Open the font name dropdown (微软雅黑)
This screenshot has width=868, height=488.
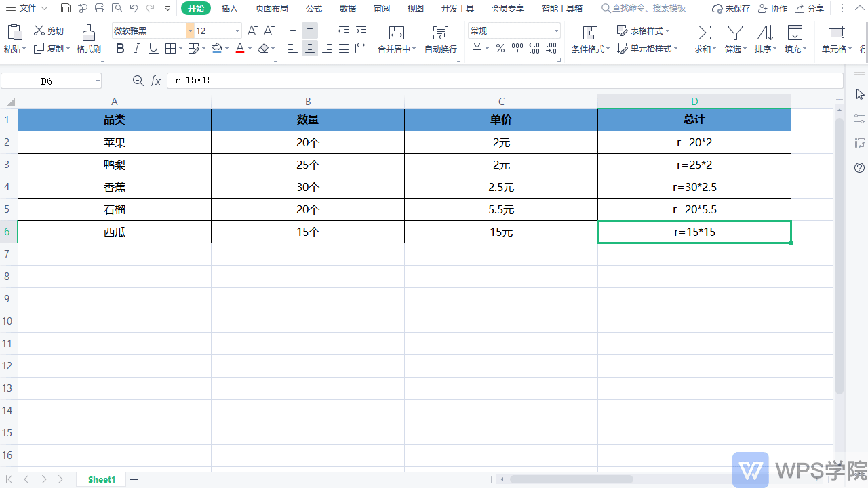[190, 30]
